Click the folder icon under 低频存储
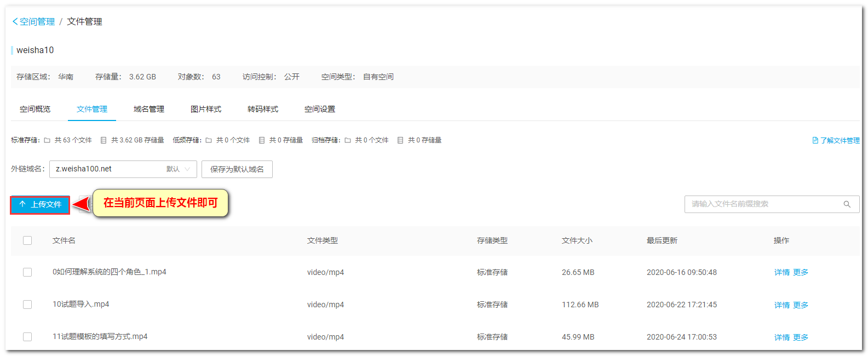The width and height of the screenshot is (868, 356). coord(209,140)
